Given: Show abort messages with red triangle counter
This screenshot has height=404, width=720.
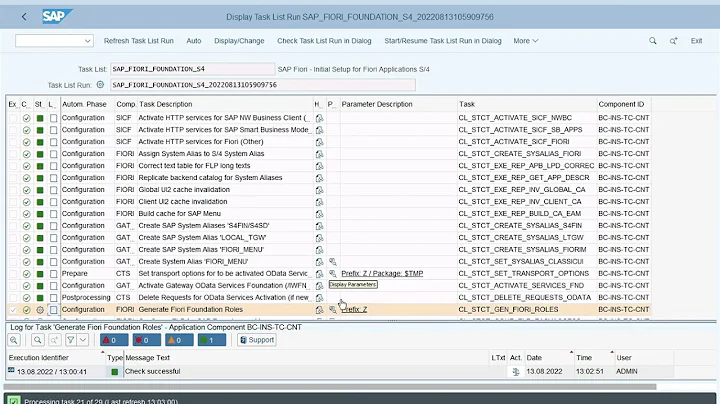Looking at the screenshot, I should click(114, 340).
